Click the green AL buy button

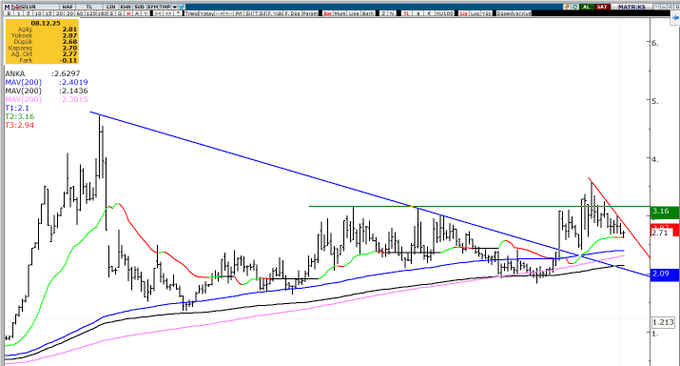587,7
